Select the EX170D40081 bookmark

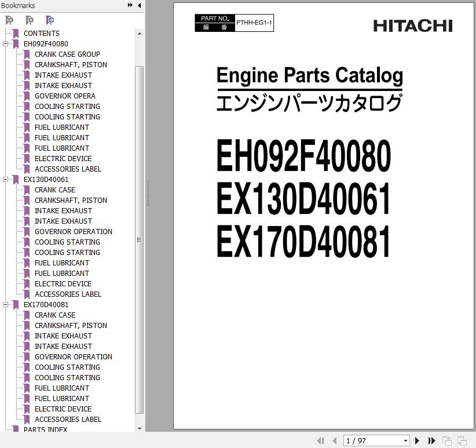pyautogui.click(x=46, y=305)
